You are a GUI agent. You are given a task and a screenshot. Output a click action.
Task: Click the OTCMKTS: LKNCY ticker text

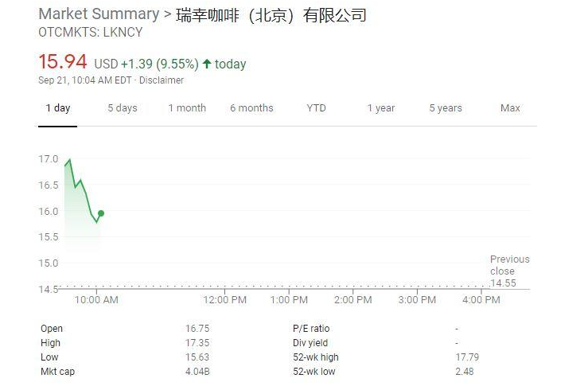click(x=91, y=33)
